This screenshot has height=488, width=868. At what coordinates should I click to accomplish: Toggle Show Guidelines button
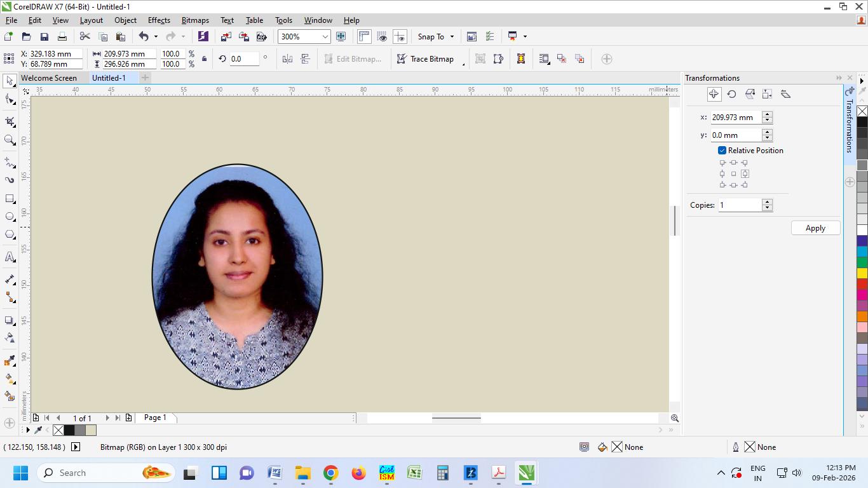400,37
